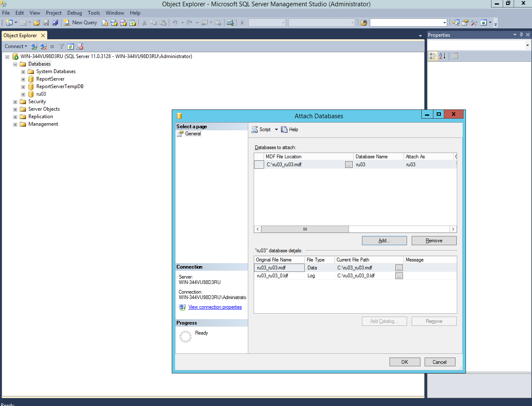Click the Analysis Services DMX Query icon

(x=123, y=23)
